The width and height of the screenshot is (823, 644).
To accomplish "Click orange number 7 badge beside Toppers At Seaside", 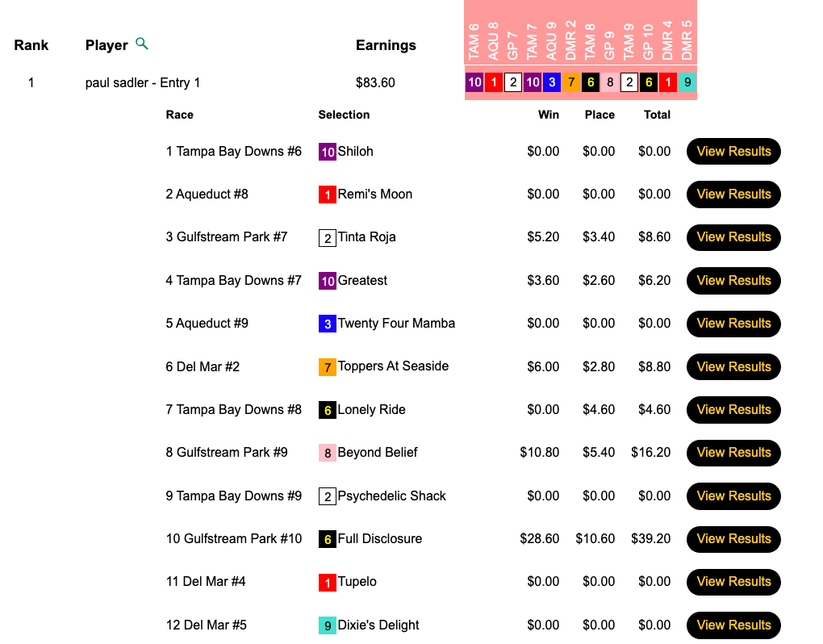I will (328, 367).
